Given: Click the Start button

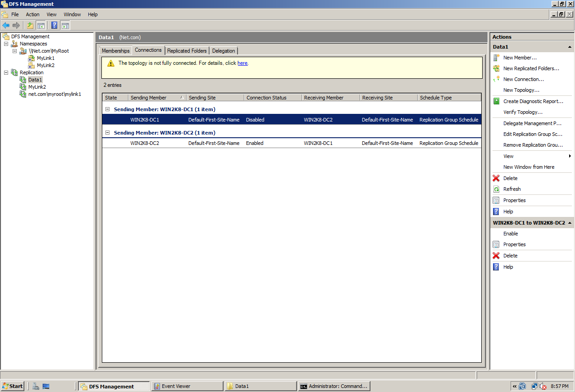Looking at the screenshot, I should click(13, 386).
